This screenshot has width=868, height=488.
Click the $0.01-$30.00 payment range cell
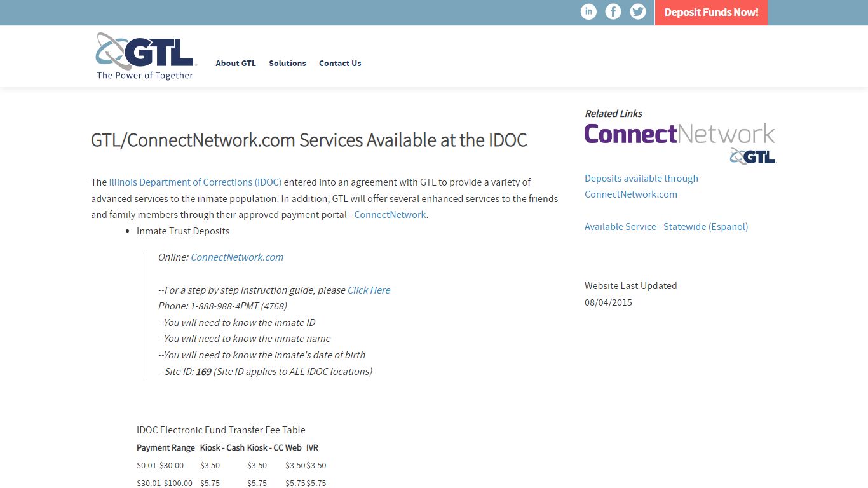160,466
